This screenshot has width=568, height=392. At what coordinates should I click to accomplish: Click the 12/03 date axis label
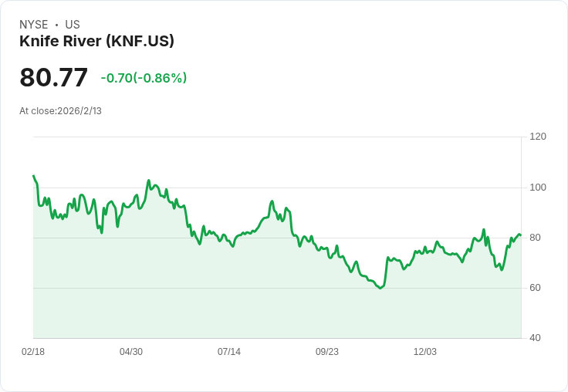pos(425,351)
